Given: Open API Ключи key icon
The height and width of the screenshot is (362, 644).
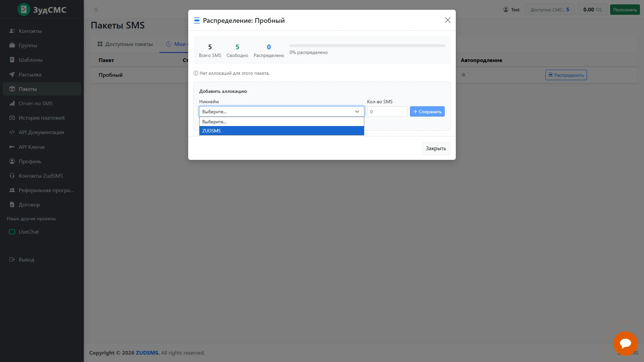Looking at the screenshot, I should pyautogui.click(x=12, y=147).
